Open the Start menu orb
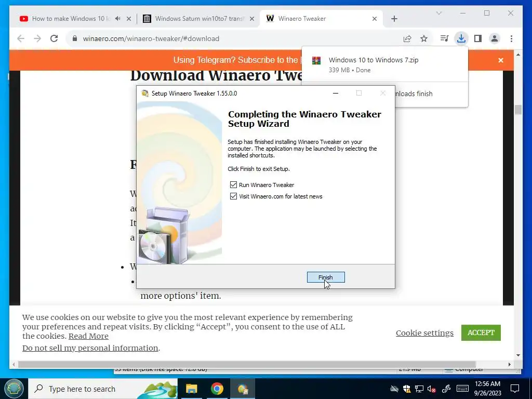Image resolution: width=532 pixels, height=399 pixels. click(x=14, y=389)
